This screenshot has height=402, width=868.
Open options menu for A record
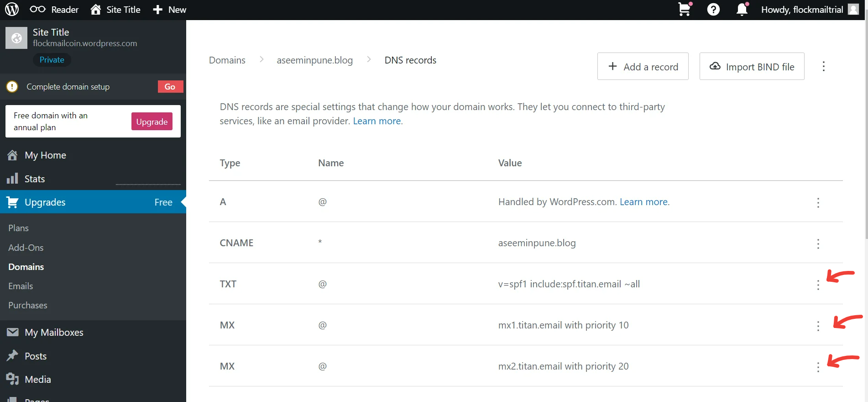pyautogui.click(x=818, y=202)
